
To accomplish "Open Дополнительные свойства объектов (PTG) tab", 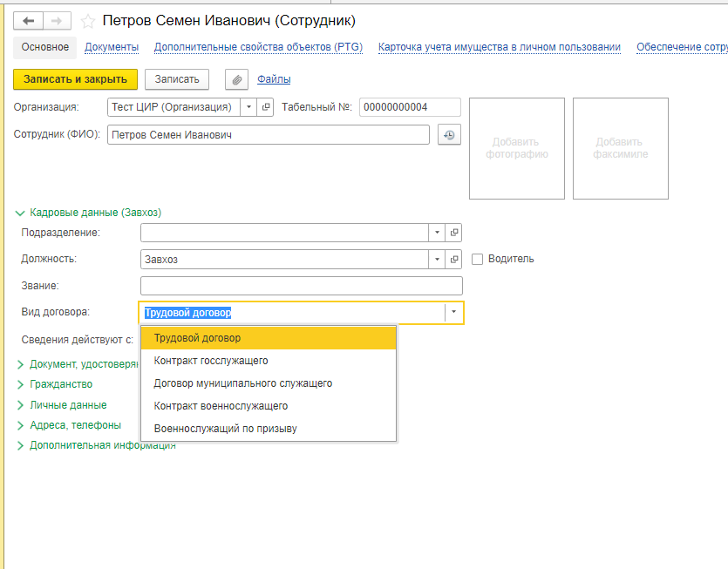I will 258,47.
